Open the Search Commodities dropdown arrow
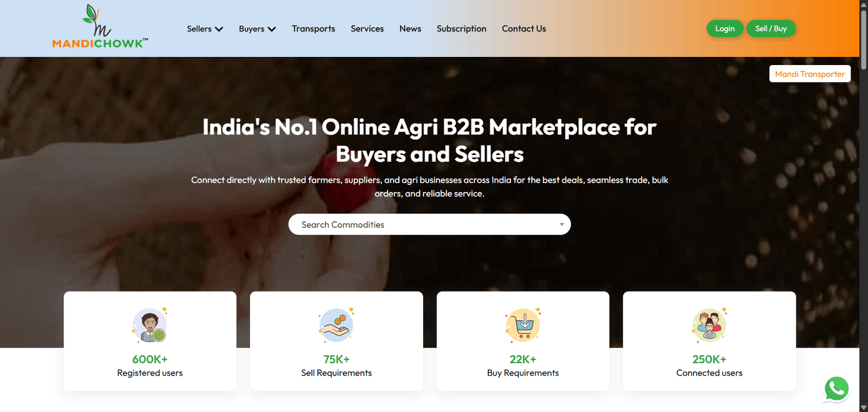 point(562,224)
